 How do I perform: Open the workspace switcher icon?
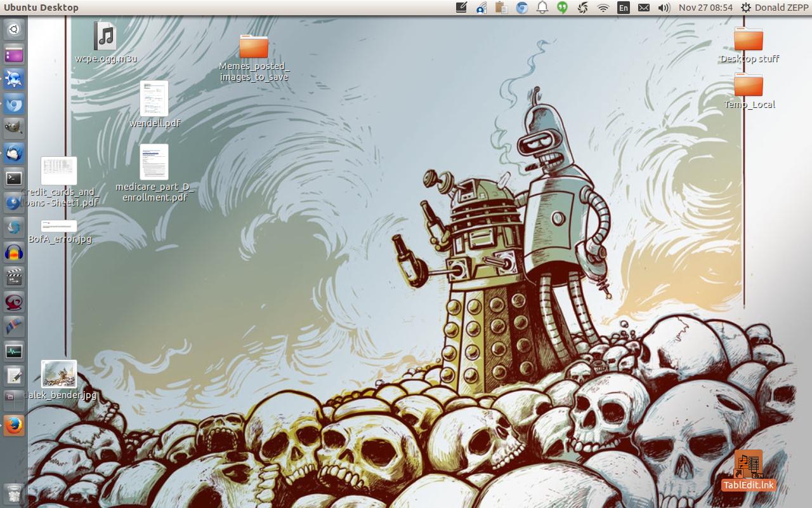click(14, 401)
